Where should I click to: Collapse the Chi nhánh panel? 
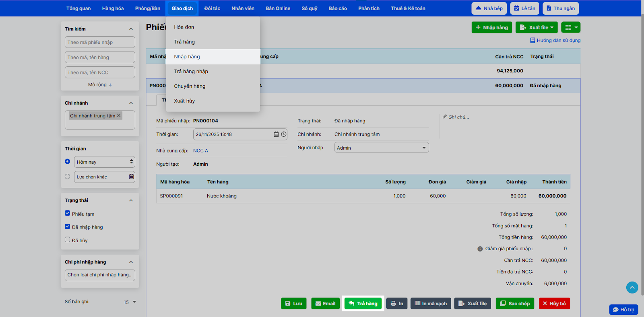click(x=131, y=103)
